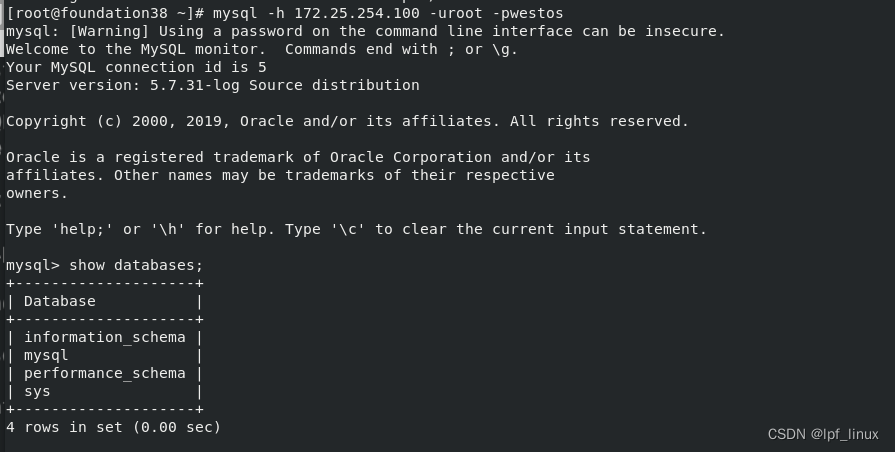
Task: Click the Database column header
Action: [x=60, y=301]
